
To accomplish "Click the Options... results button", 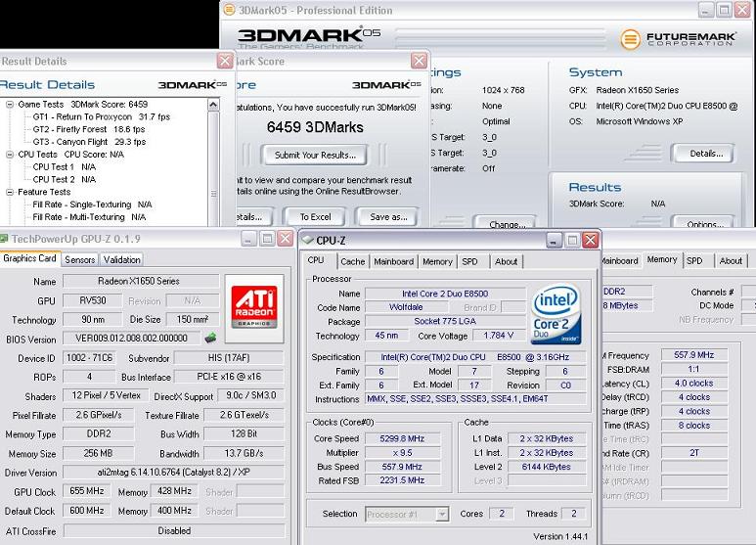I will pyautogui.click(x=704, y=223).
